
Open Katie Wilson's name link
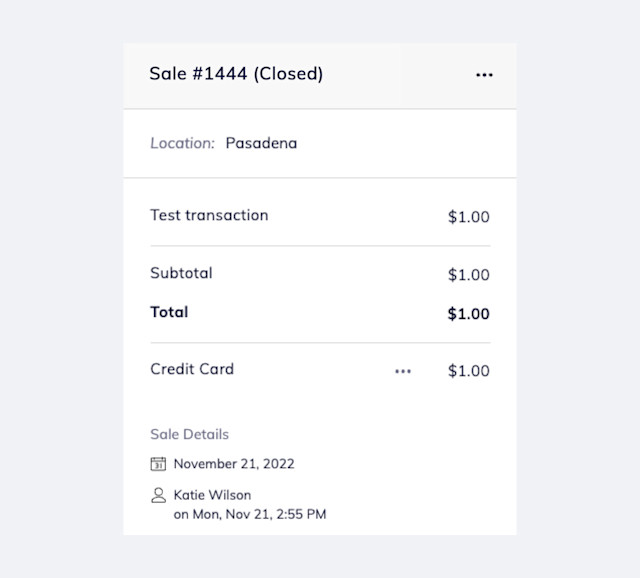212,495
